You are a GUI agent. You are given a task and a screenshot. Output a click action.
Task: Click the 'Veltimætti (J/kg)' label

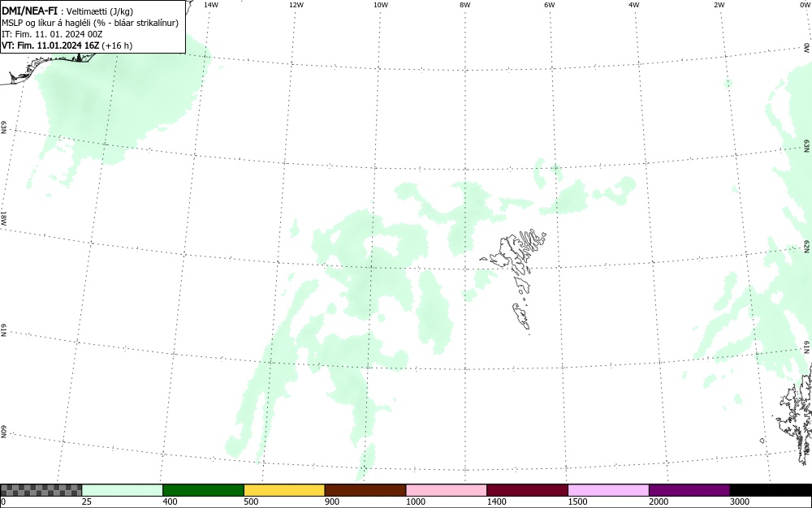[100, 11]
